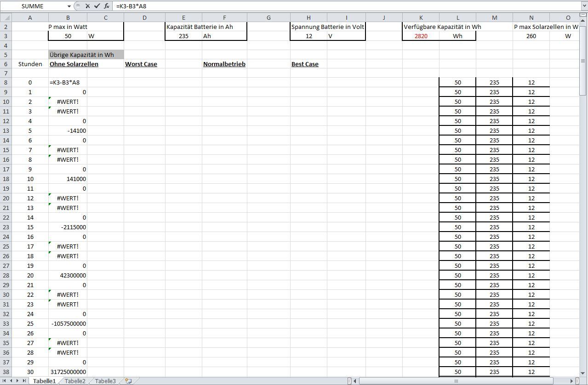Switch to the Tabelle1 sheet tab
Image resolution: width=588 pixels, height=385 pixels.
coord(44,381)
